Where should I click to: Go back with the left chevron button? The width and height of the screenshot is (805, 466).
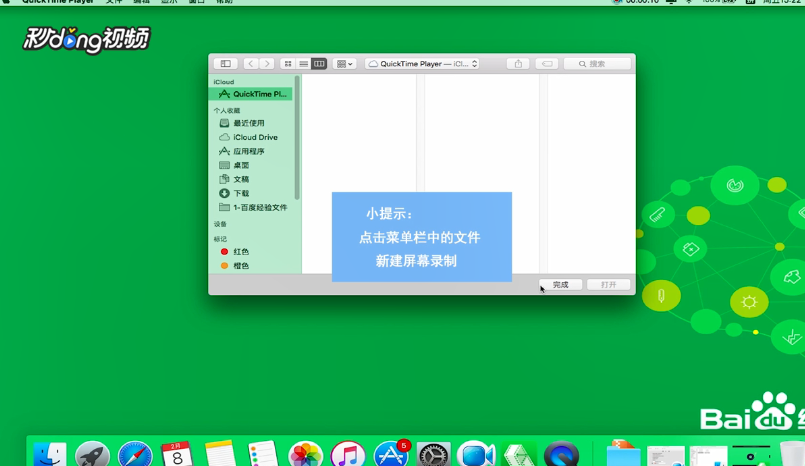tap(251, 64)
